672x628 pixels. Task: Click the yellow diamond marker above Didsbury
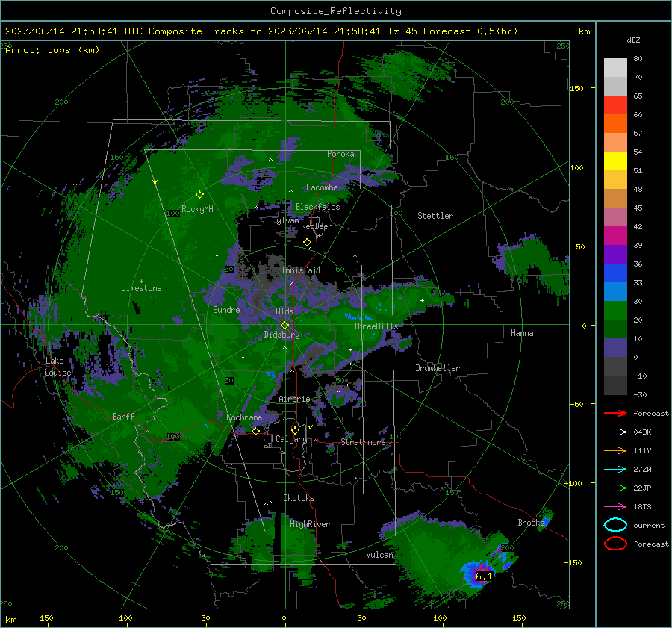[284, 326]
